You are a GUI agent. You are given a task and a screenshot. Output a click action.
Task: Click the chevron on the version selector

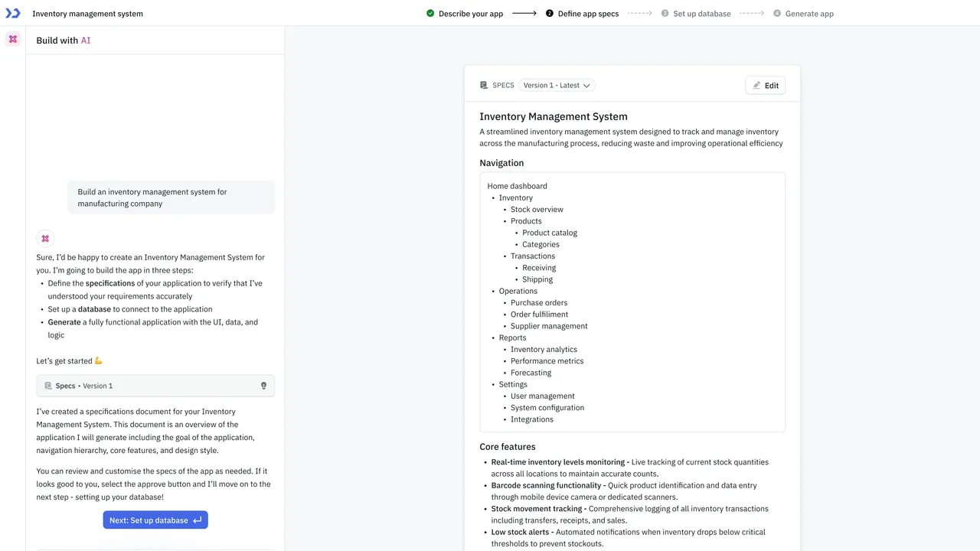[x=586, y=86]
